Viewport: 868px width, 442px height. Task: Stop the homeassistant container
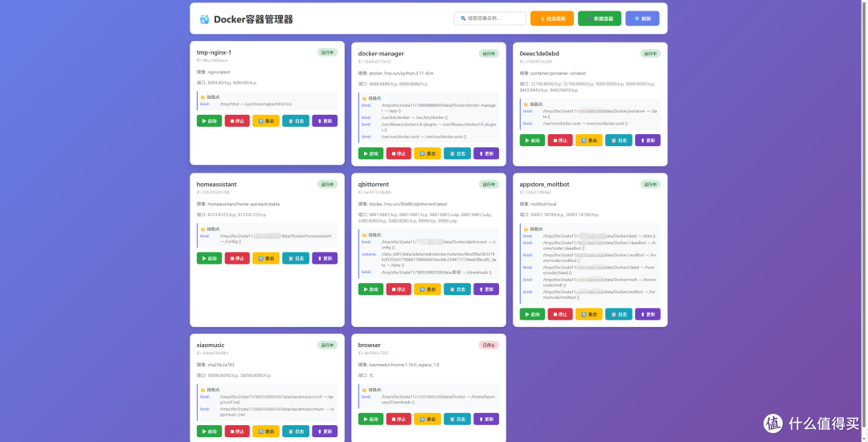point(237,258)
